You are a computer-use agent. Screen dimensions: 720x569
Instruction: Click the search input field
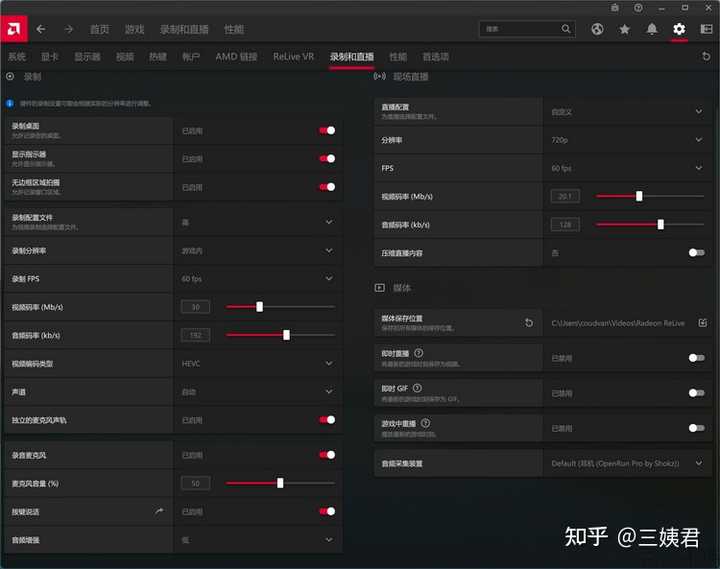527,29
